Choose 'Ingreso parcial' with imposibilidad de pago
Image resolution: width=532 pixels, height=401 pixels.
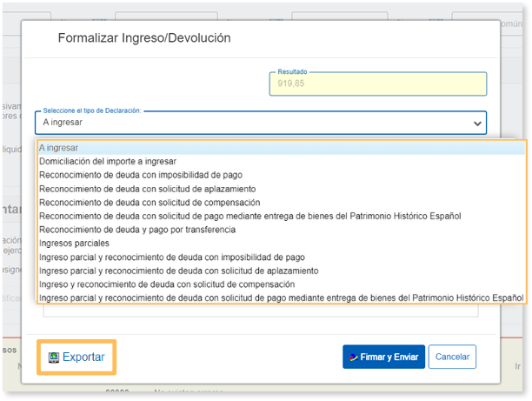(x=172, y=257)
